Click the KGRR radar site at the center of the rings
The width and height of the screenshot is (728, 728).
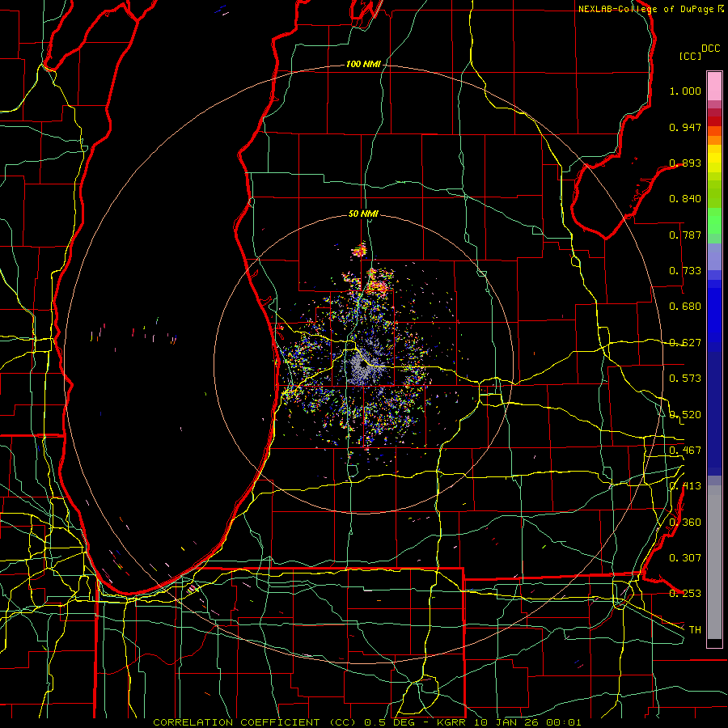[x=363, y=365]
